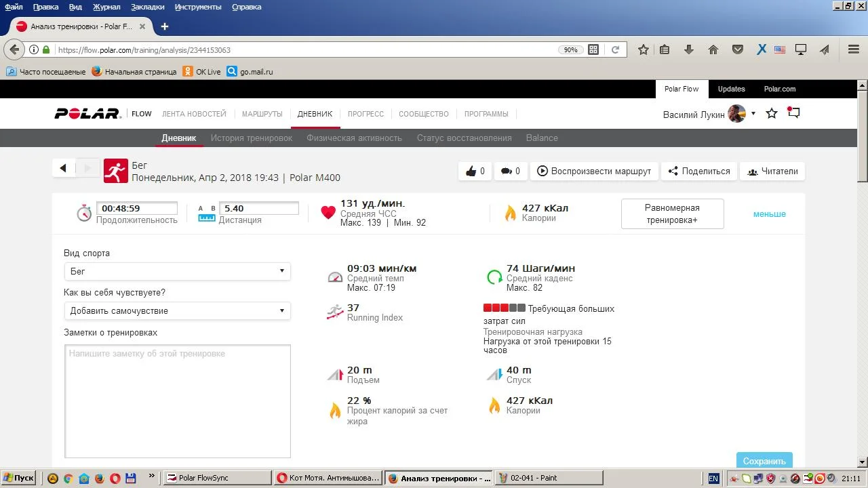
Task: Open the Читатели button
Action: click(772, 171)
